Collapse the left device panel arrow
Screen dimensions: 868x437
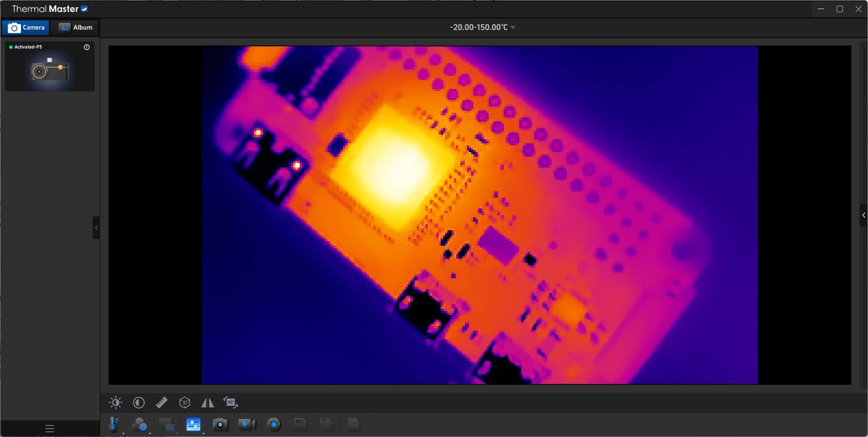[96, 228]
